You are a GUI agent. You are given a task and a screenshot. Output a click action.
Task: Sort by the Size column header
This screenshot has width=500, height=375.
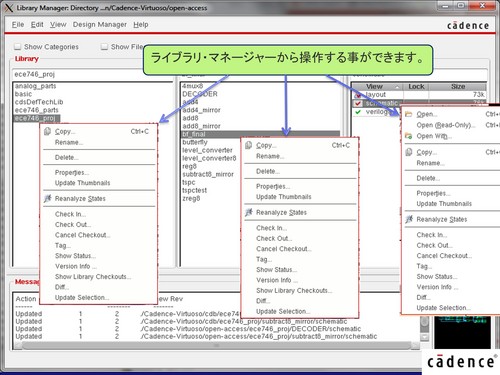click(x=458, y=87)
